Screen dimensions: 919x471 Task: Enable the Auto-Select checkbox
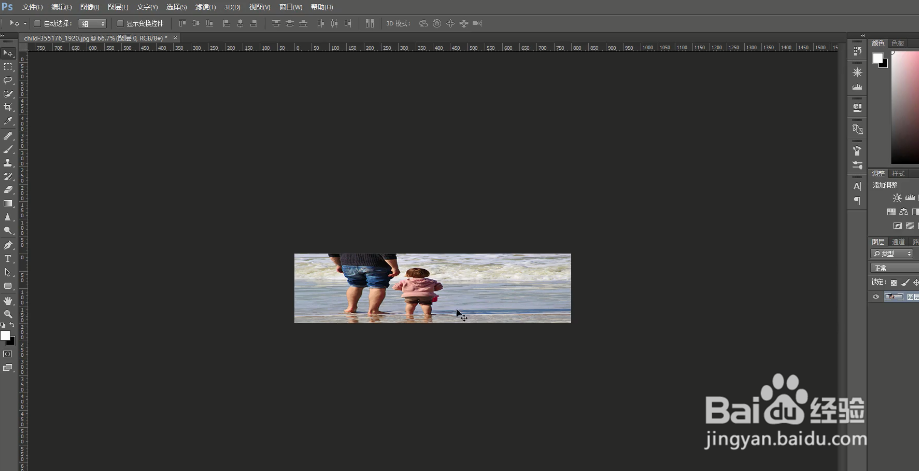[x=37, y=23]
